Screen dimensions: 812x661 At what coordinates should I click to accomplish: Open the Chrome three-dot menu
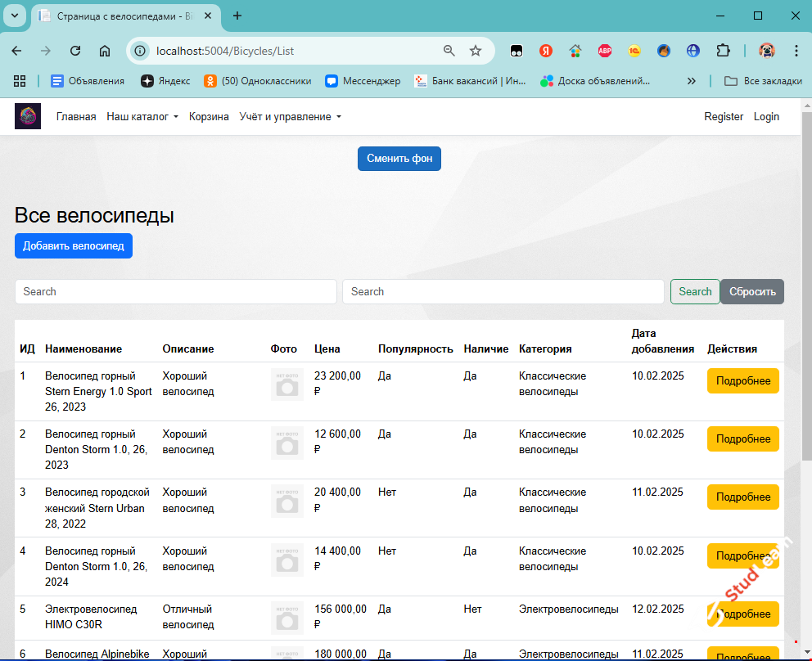[x=796, y=51]
